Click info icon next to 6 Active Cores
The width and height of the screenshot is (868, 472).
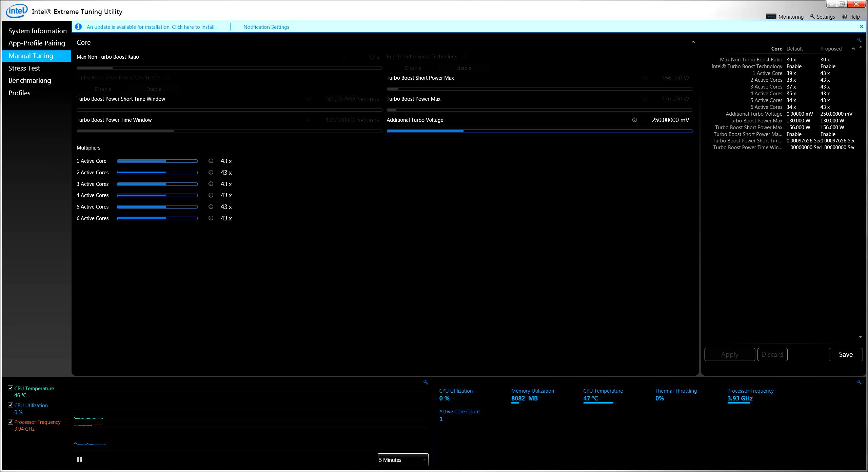coord(211,218)
